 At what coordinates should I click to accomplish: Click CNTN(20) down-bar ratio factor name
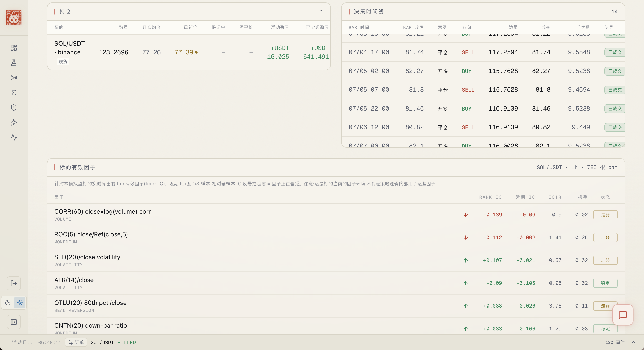pyautogui.click(x=90, y=325)
